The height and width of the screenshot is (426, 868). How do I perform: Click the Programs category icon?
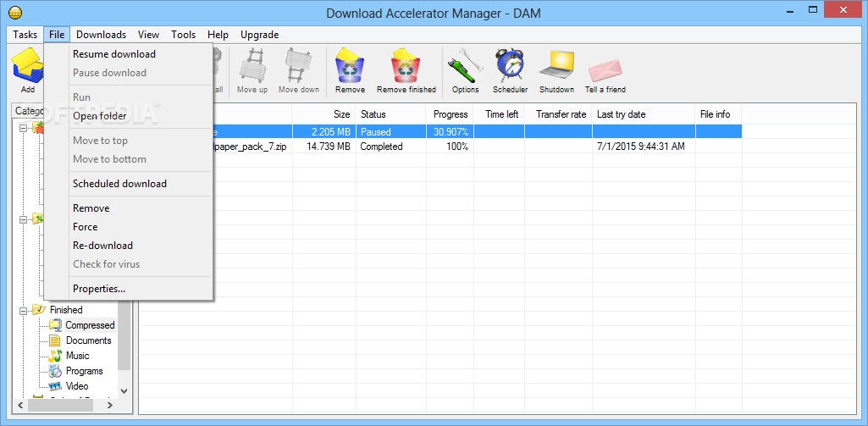[55, 371]
